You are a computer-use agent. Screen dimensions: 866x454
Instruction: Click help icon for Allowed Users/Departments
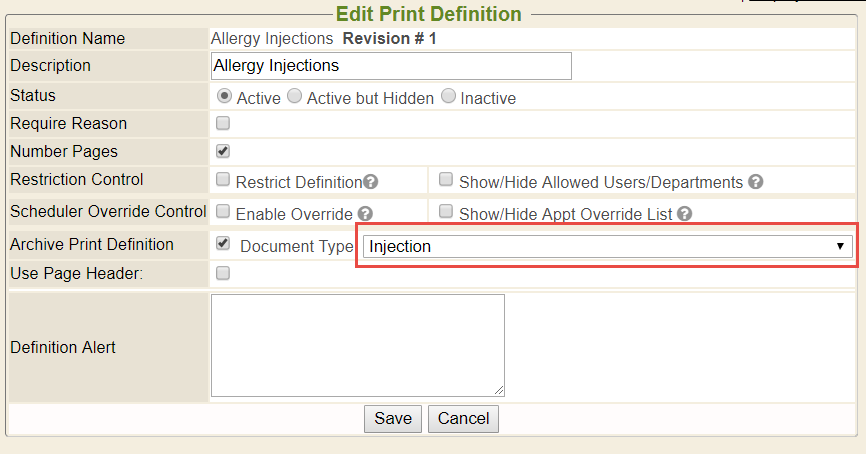point(756,182)
